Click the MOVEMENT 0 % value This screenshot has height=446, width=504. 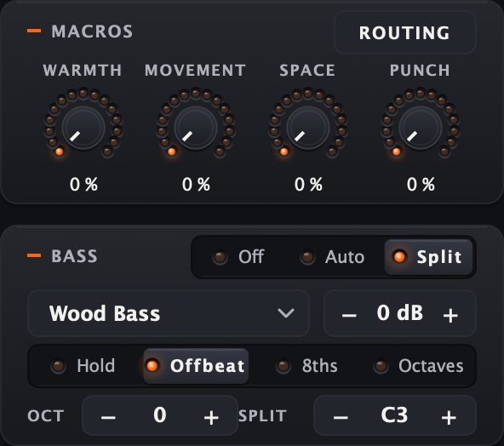(196, 185)
